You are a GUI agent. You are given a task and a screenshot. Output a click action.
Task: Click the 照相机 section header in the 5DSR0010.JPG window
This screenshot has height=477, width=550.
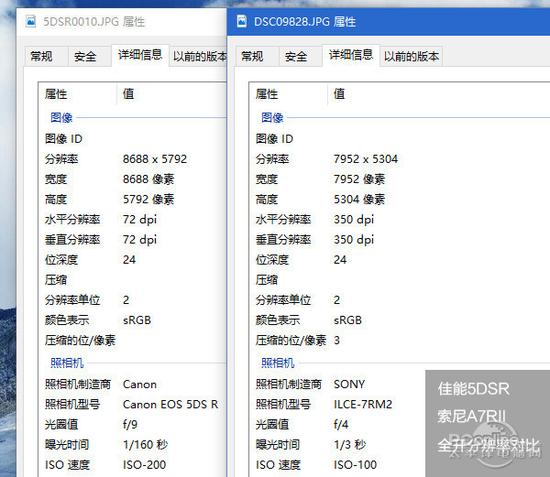coord(67,363)
